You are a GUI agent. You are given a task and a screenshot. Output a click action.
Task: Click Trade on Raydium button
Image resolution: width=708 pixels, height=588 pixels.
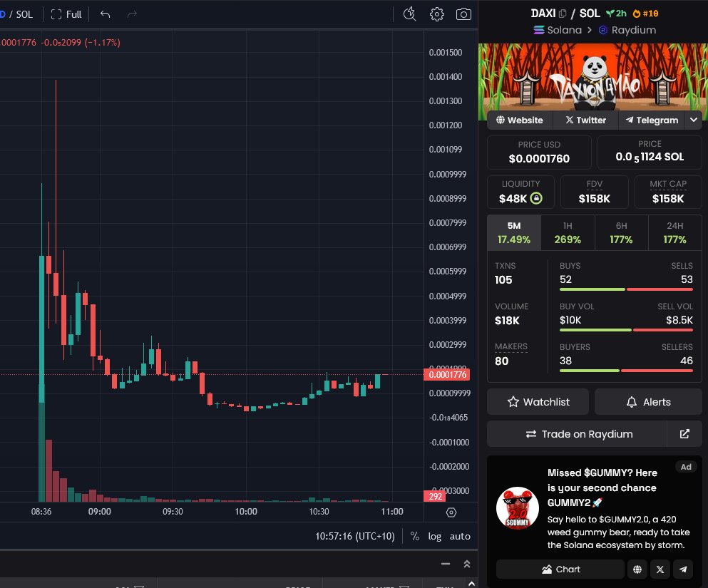point(577,434)
